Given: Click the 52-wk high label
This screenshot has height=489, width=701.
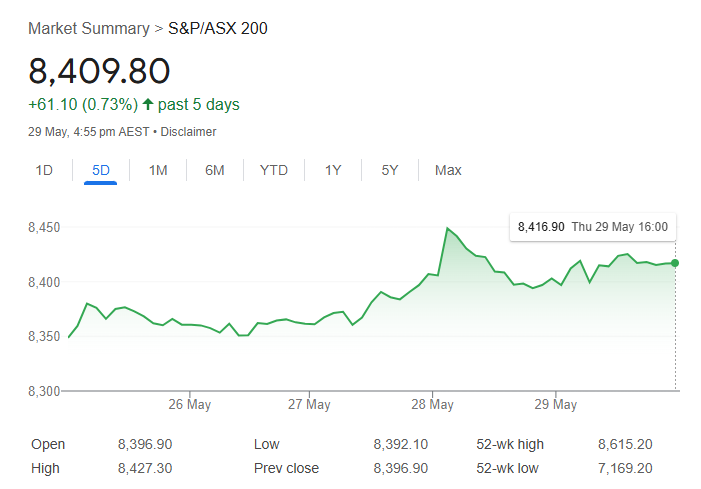Looking at the screenshot, I should point(510,444).
